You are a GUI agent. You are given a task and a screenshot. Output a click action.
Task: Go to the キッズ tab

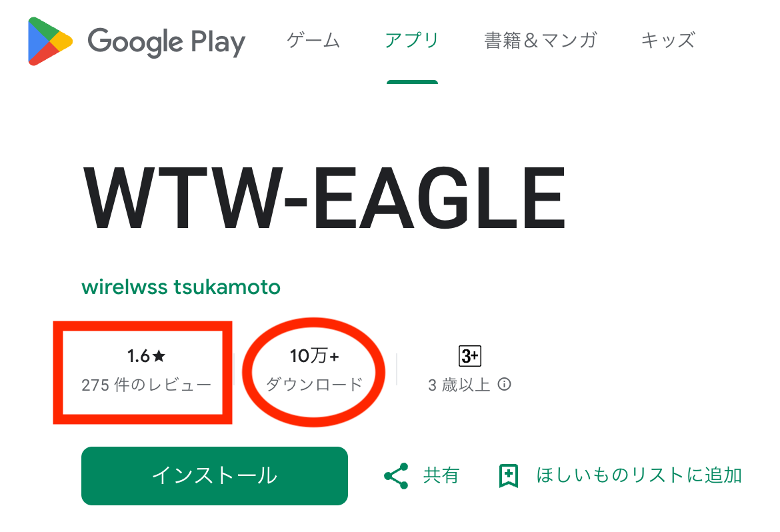click(x=667, y=41)
